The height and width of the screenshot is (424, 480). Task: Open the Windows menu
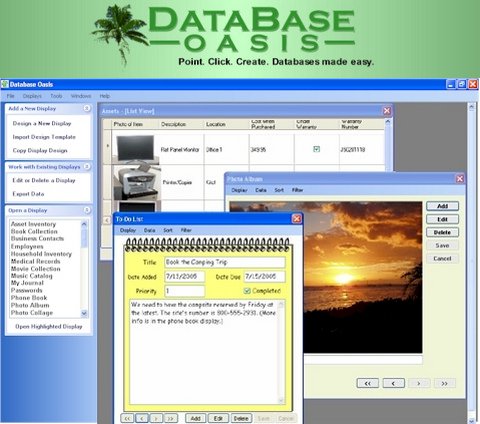click(81, 96)
